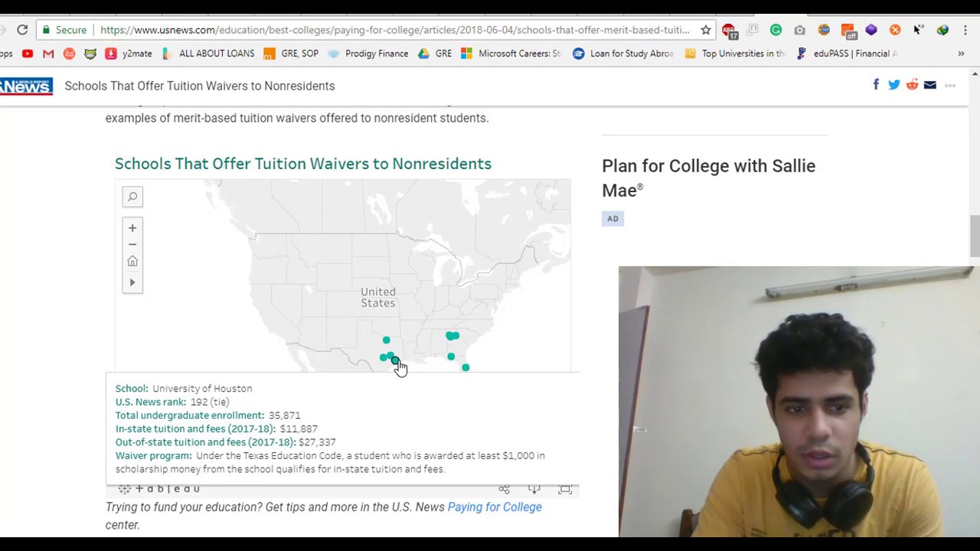Image resolution: width=980 pixels, height=551 pixels.
Task: Zoom out on the Tableau map
Action: (x=132, y=245)
